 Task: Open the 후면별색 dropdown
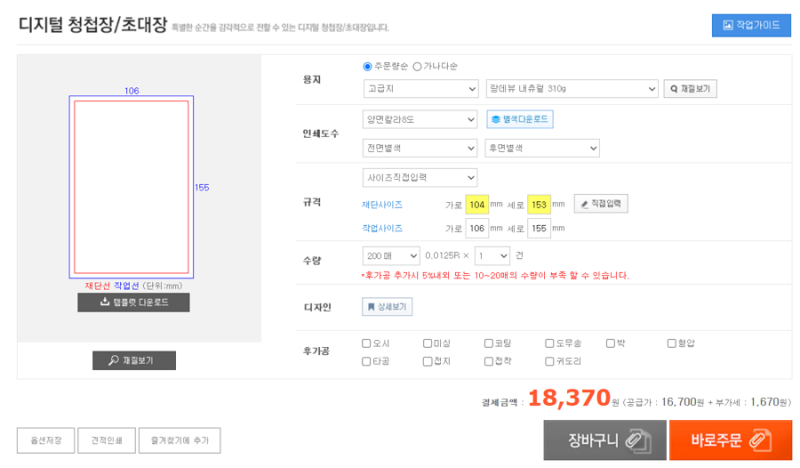click(542, 148)
